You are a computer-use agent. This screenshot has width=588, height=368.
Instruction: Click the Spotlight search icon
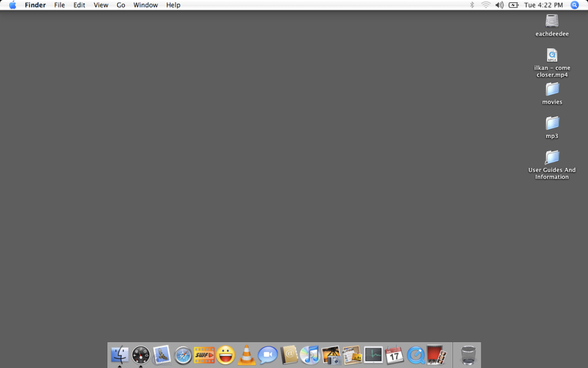click(575, 5)
